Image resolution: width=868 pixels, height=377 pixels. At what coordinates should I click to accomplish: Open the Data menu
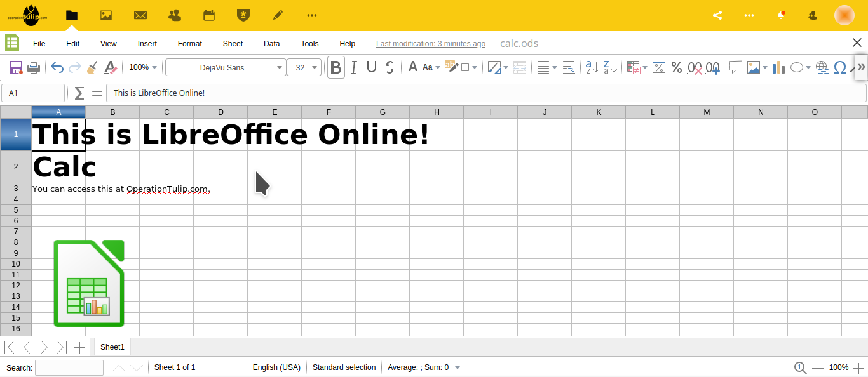pos(272,44)
